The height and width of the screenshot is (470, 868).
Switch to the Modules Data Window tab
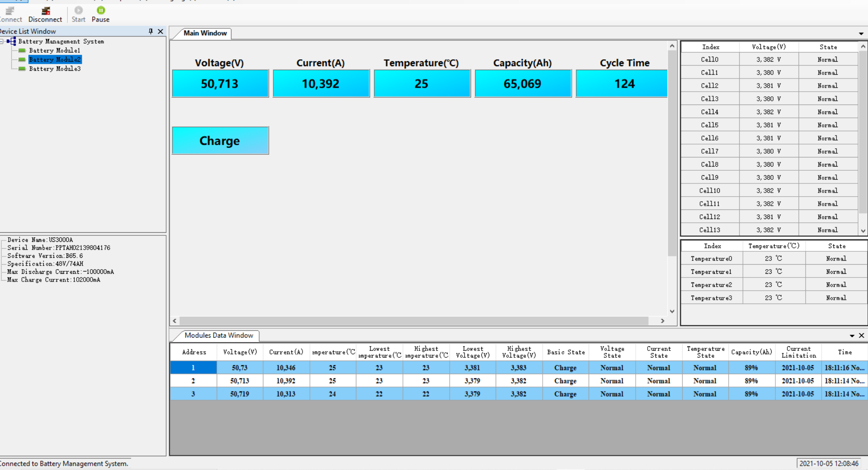[219, 335]
